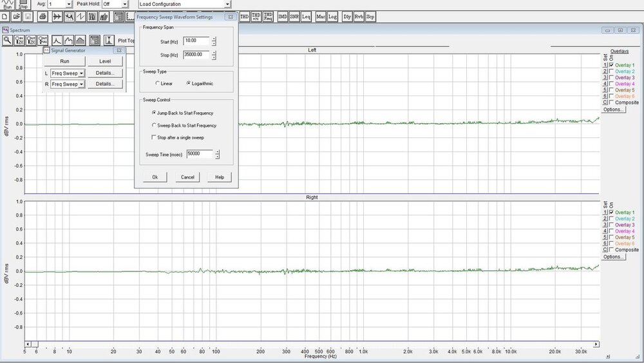The image size is (644, 363).
Task: Select the narrowband line plot icon
Action: 57,40
